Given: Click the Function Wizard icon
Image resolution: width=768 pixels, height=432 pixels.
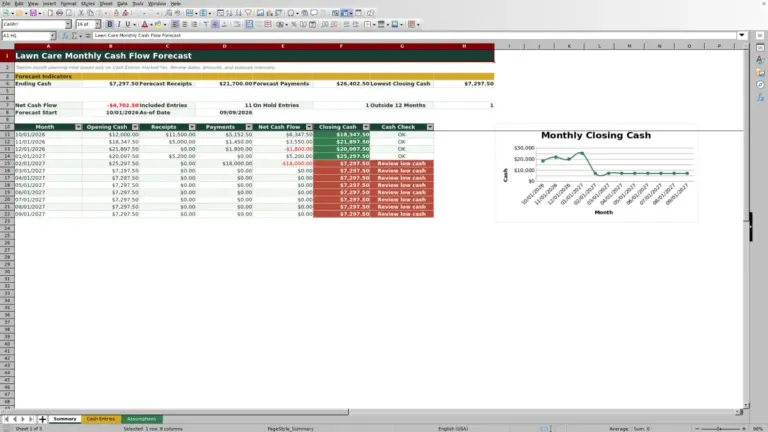Looking at the screenshot, I should click(x=65, y=36).
